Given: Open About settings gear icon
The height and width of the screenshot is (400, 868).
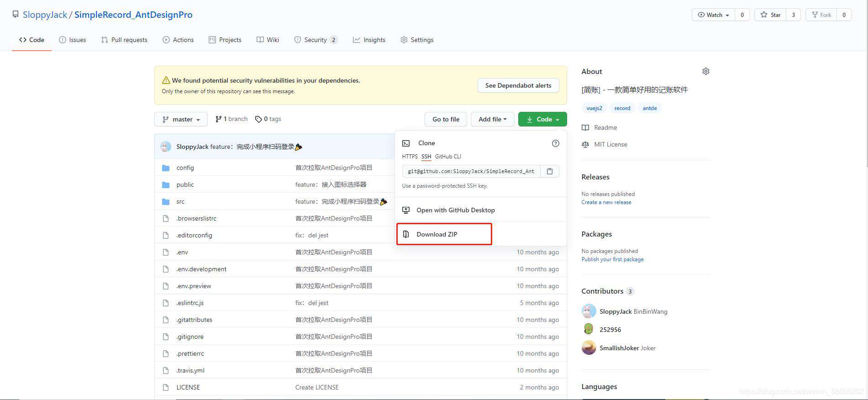Looking at the screenshot, I should [x=706, y=71].
